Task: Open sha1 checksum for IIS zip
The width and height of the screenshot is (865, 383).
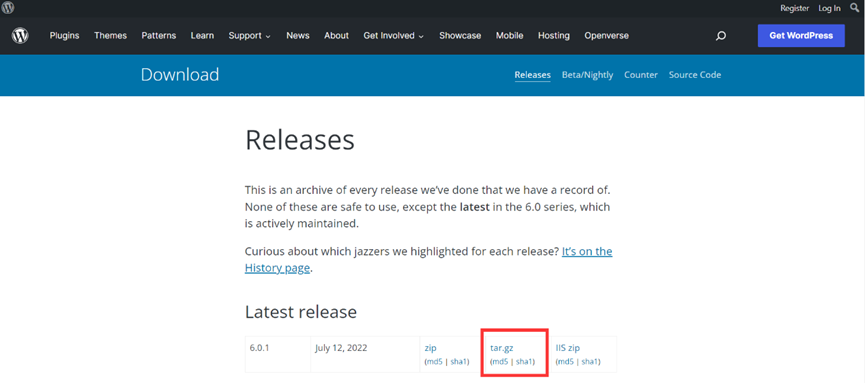Action: 590,362
